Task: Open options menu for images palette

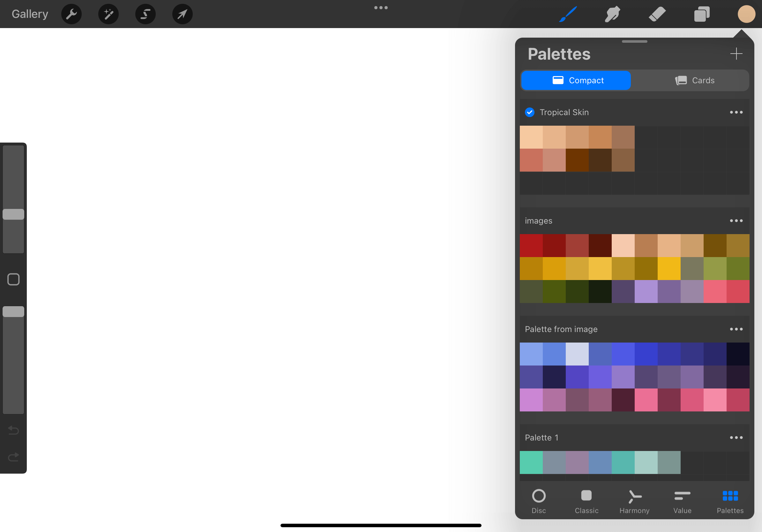Action: pos(736,221)
